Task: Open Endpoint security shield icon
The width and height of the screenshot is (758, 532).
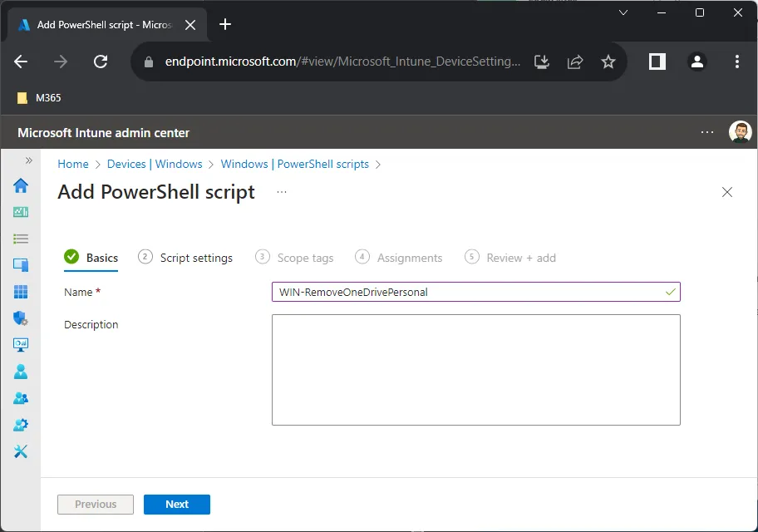Action: (x=21, y=318)
